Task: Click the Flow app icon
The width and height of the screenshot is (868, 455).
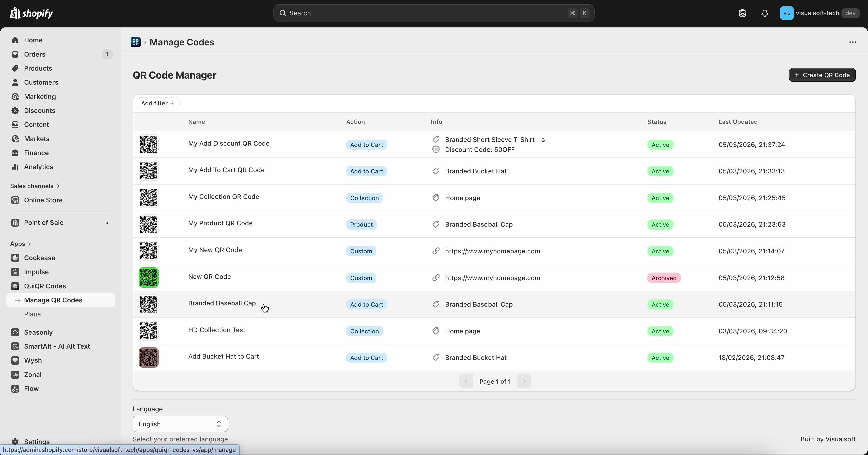Action: pyautogui.click(x=15, y=389)
